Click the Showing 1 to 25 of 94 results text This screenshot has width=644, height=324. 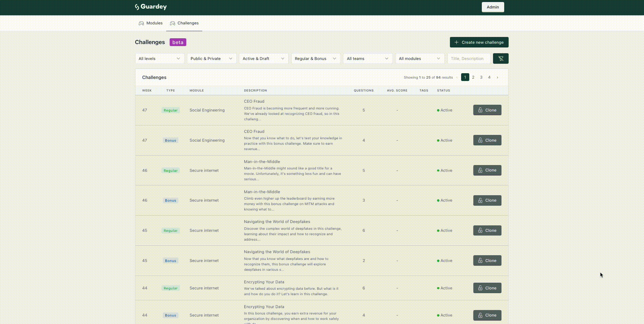pos(428,78)
